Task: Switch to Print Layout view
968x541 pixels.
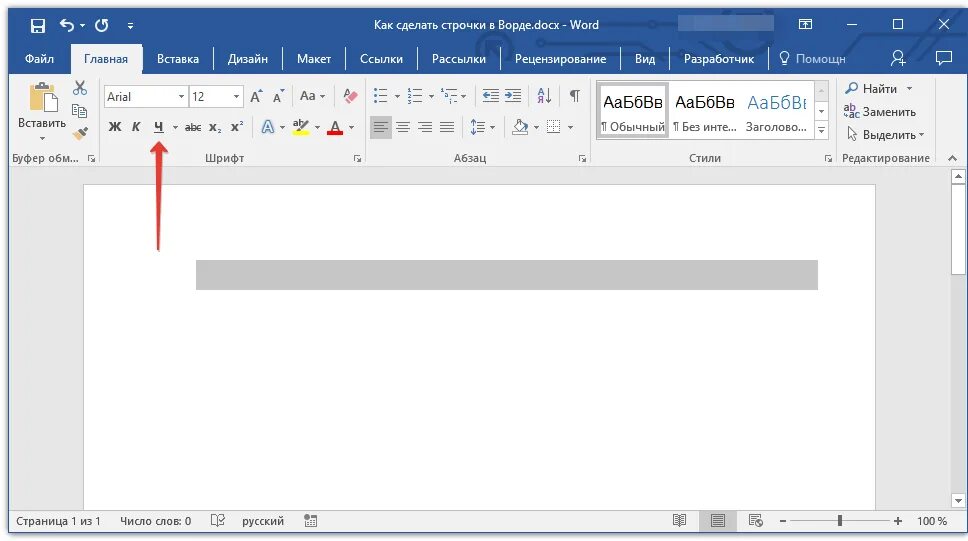Action: (717, 521)
